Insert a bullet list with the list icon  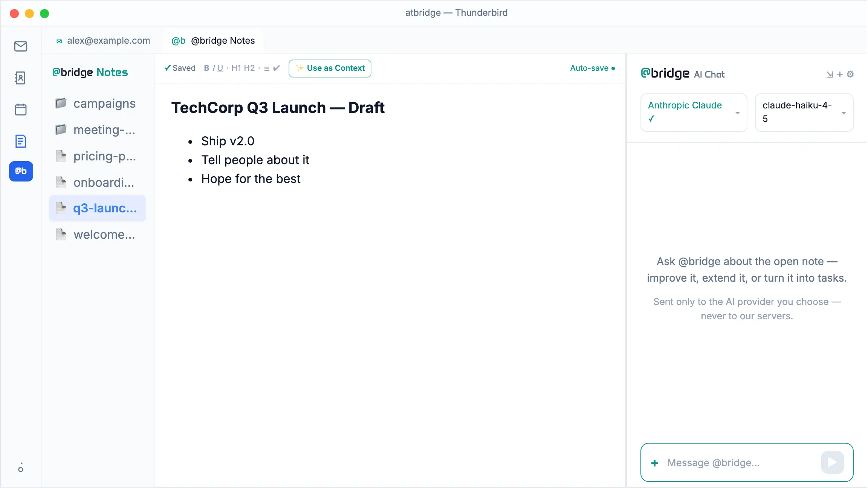click(267, 69)
